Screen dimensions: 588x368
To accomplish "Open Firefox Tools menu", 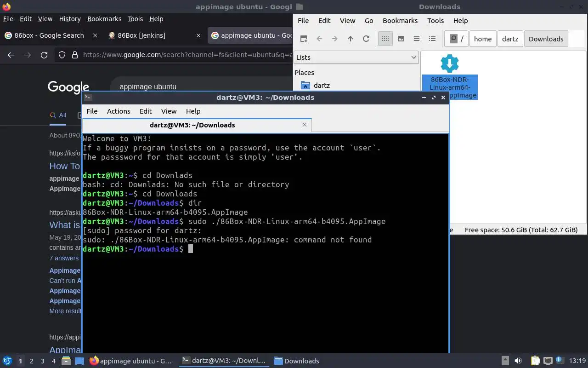I will (x=135, y=19).
